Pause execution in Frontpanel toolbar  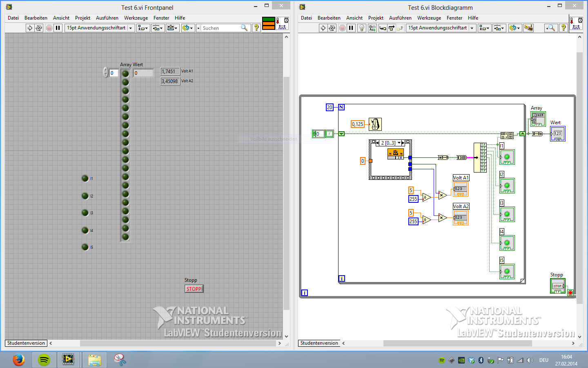(x=58, y=28)
